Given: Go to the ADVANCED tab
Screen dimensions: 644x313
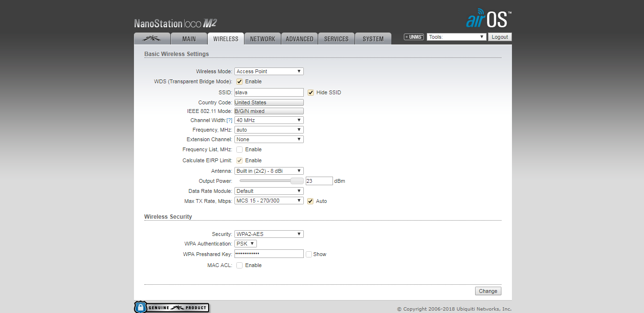Looking at the screenshot, I should click(300, 39).
